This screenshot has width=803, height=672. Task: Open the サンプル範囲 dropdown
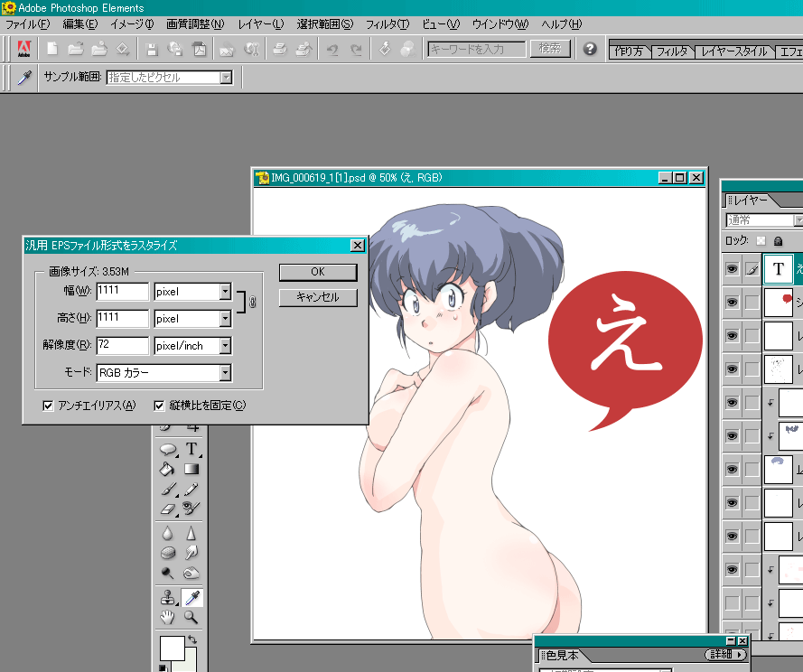click(226, 78)
